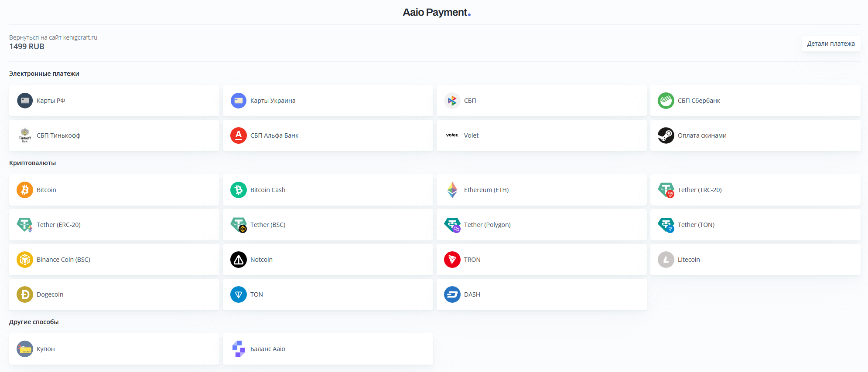Screen dimensions: 868x372
Task: Pick the Litecoin text label
Action: 689,260
